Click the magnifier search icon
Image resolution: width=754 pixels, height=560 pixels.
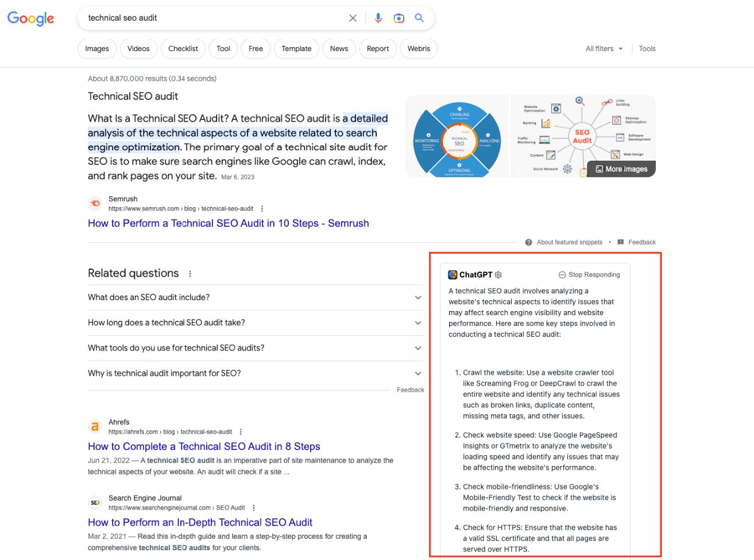[419, 18]
